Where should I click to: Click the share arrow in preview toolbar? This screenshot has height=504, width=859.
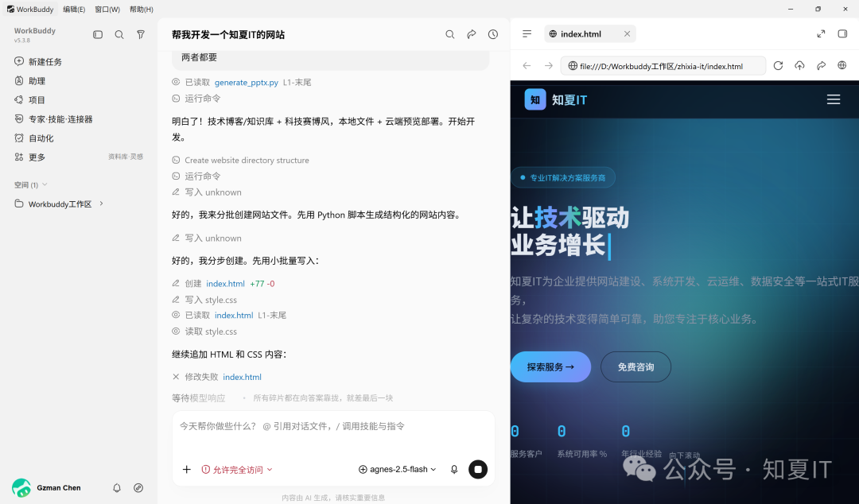click(821, 66)
